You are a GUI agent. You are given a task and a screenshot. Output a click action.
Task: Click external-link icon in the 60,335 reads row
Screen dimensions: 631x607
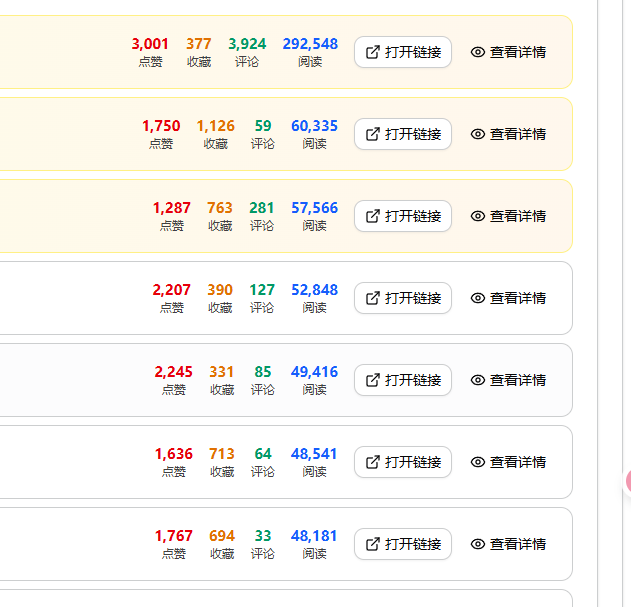(373, 134)
